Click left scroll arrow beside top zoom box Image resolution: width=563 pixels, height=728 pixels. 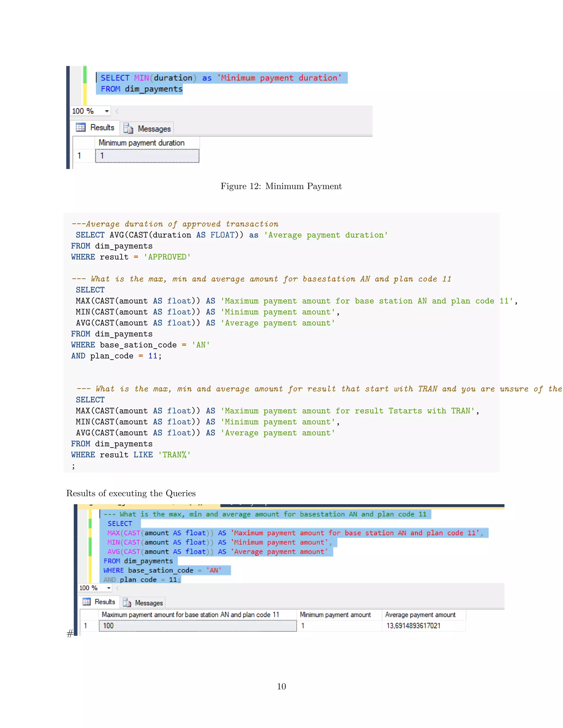tap(117, 111)
